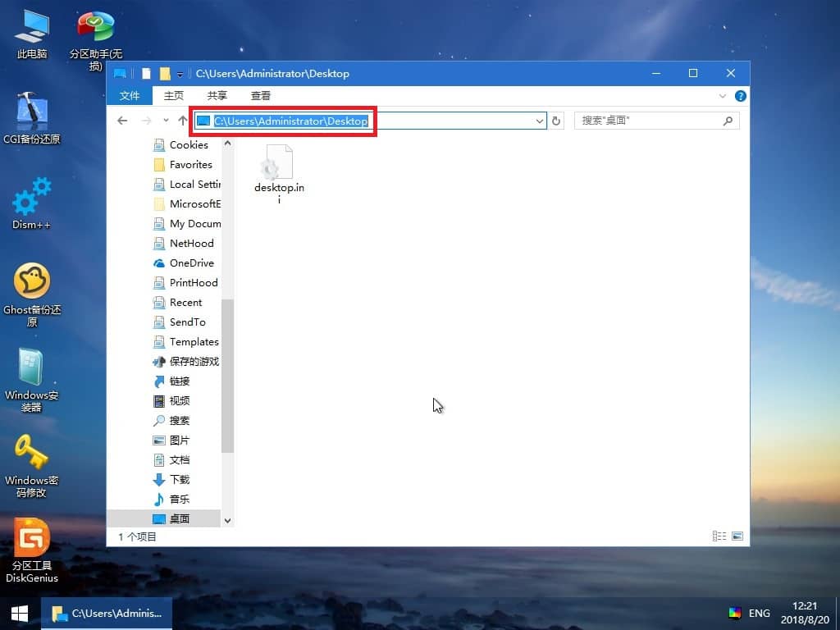
Task: Launch the Ghost backup and restore icon
Action: (31, 283)
